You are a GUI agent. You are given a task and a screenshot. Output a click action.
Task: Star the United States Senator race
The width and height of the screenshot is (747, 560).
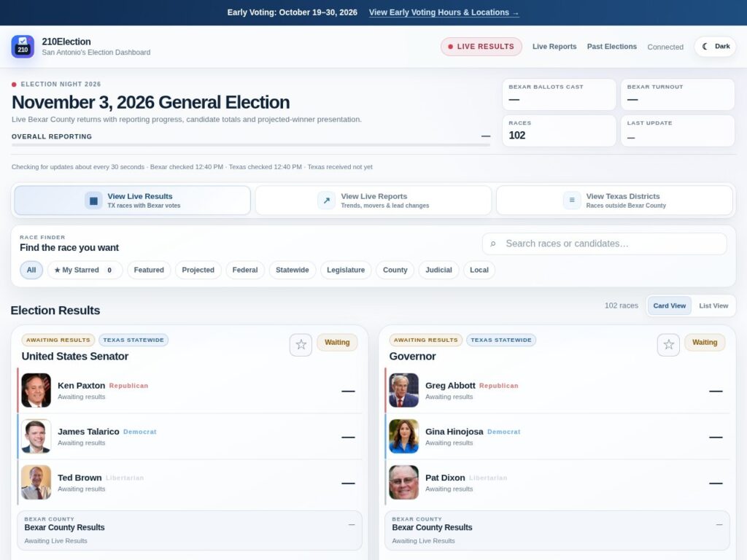tap(301, 344)
